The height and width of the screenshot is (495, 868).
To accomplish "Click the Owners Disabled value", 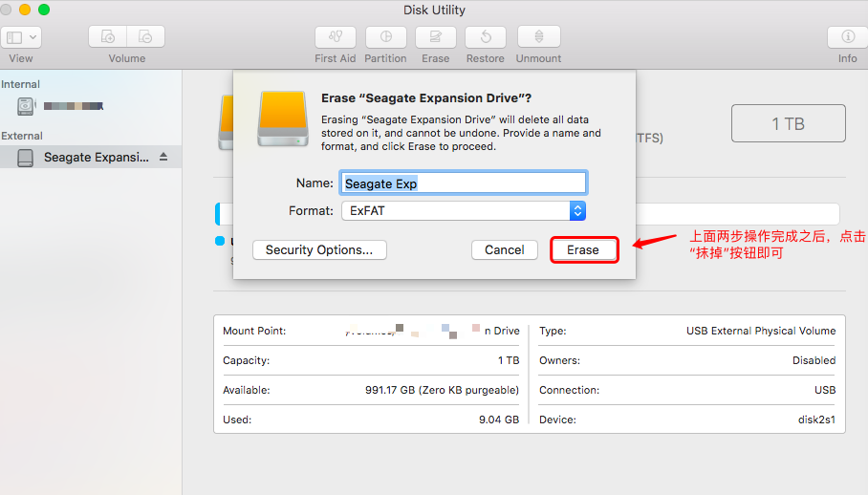I will 814,360.
